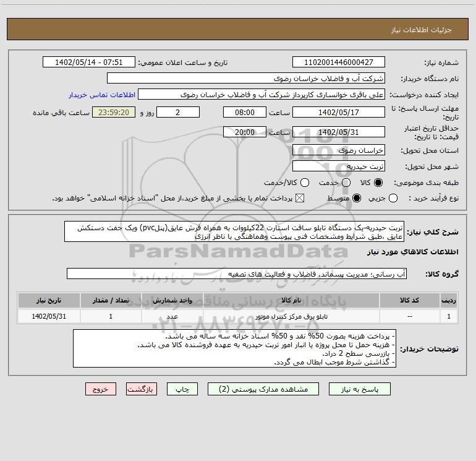Click the goods group field آب رسانی

click(237, 274)
